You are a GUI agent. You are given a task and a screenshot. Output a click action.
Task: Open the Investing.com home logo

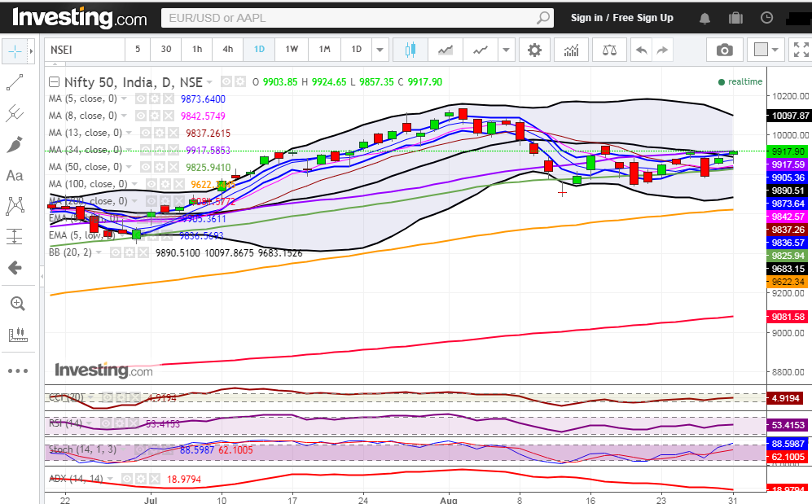79,18
